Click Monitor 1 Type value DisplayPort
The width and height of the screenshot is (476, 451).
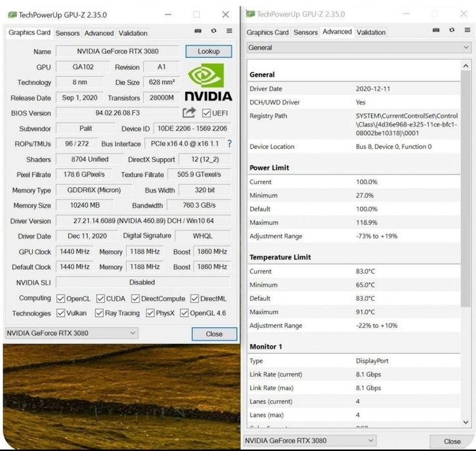coord(372,361)
